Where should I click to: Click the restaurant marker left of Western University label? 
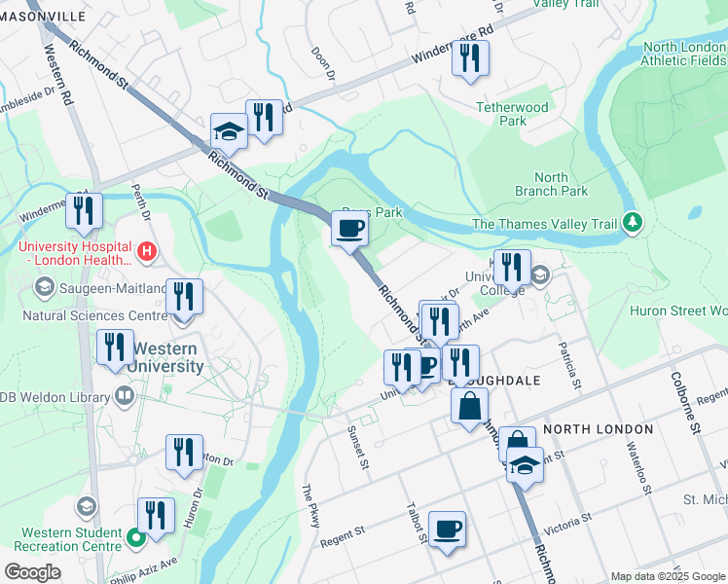115,349
